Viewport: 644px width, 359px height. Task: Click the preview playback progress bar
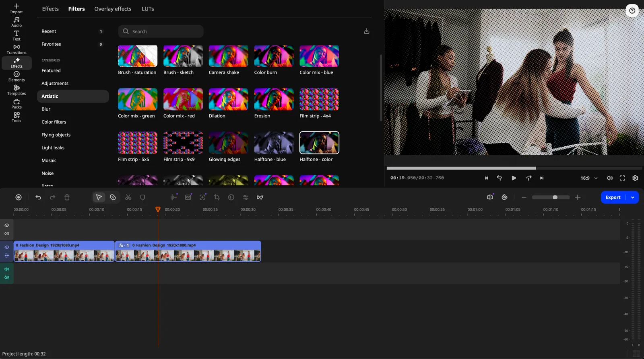[x=514, y=168]
